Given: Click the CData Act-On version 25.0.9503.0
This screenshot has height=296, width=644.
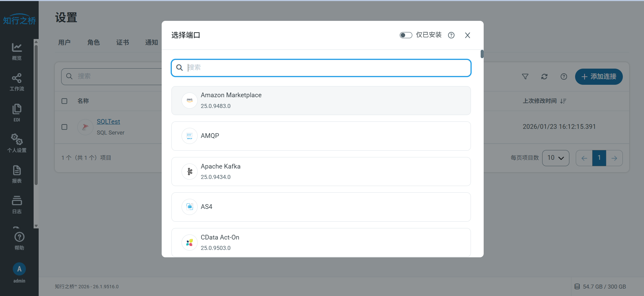Looking at the screenshot, I should pos(215,248).
